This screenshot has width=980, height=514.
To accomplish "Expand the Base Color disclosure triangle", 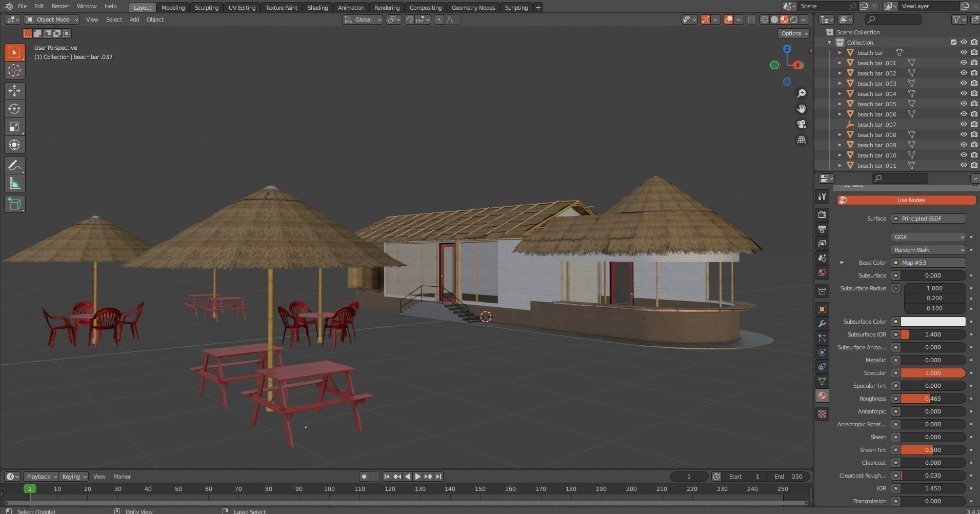I will (x=842, y=263).
